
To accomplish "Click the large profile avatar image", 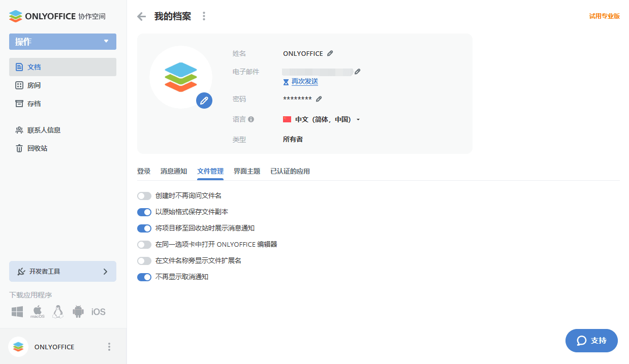I will pyautogui.click(x=181, y=77).
